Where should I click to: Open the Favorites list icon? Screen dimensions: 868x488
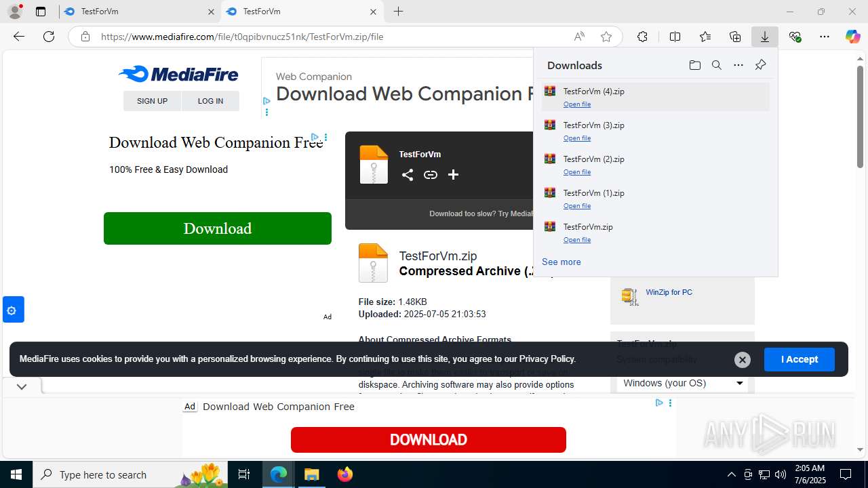[x=705, y=37]
